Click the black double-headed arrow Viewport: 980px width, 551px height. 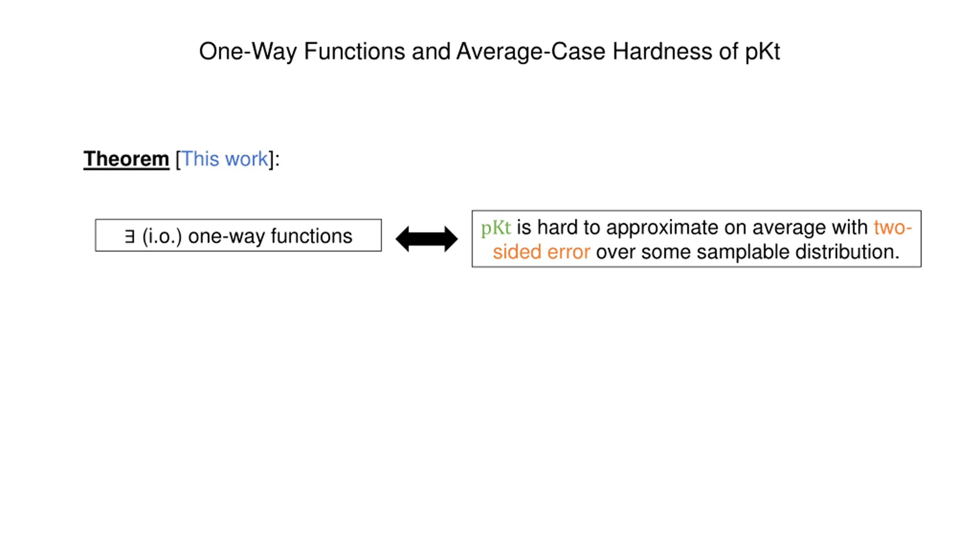click(x=426, y=239)
